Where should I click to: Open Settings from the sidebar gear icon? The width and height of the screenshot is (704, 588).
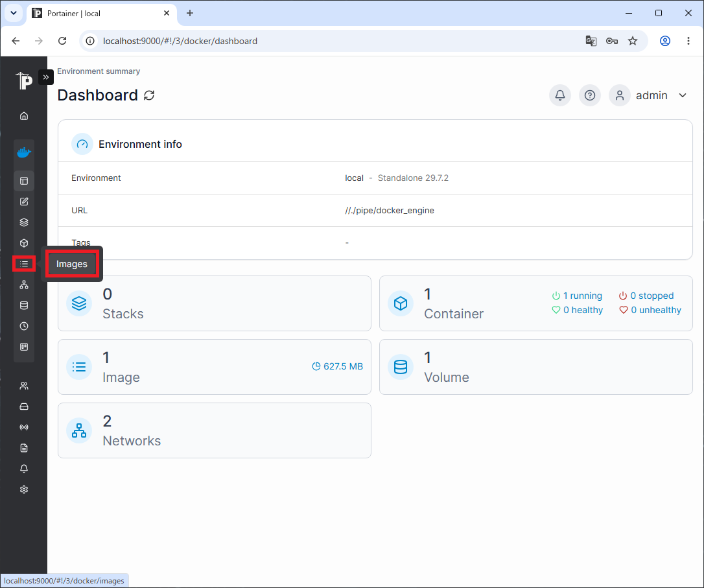coord(24,489)
